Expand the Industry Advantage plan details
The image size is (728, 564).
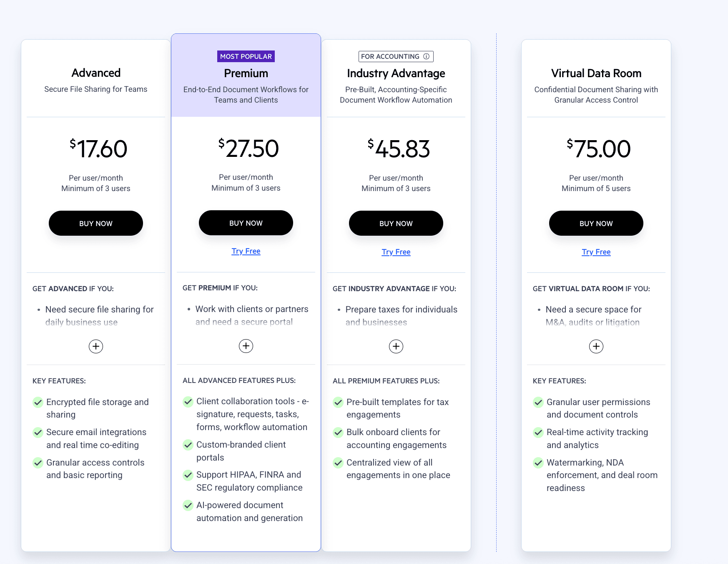(x=396, y=346)
